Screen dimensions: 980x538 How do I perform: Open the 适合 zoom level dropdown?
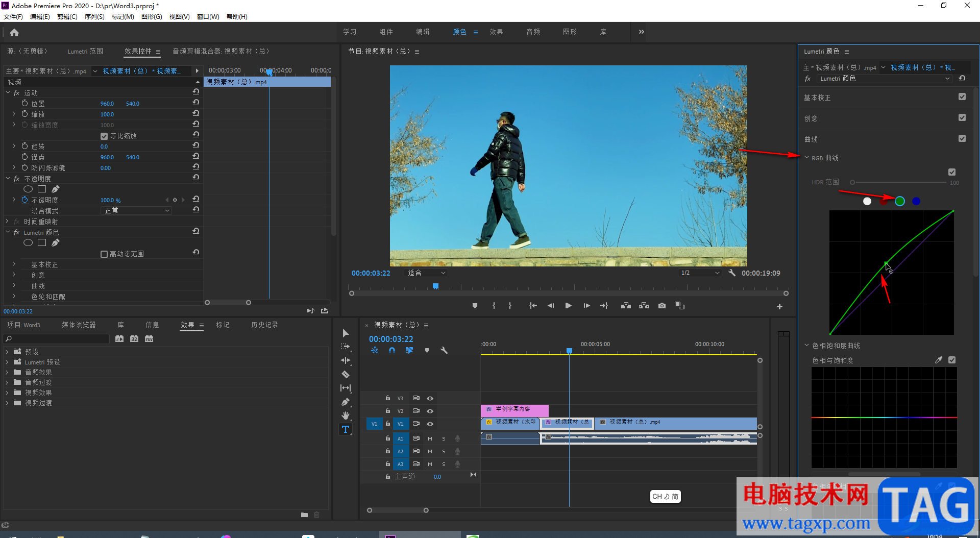[426, 273]
